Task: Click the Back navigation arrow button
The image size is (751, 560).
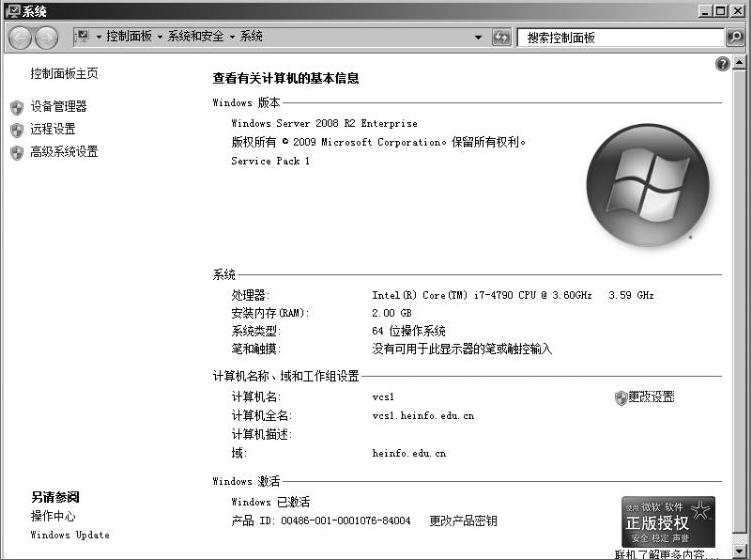Action: (x=21, y=37)
